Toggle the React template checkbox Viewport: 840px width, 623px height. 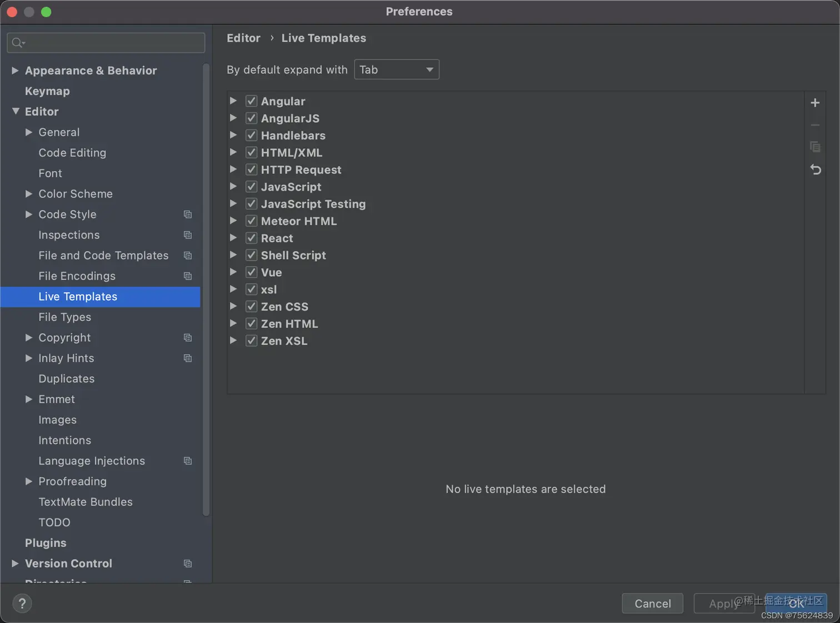(x=252, y=238)
